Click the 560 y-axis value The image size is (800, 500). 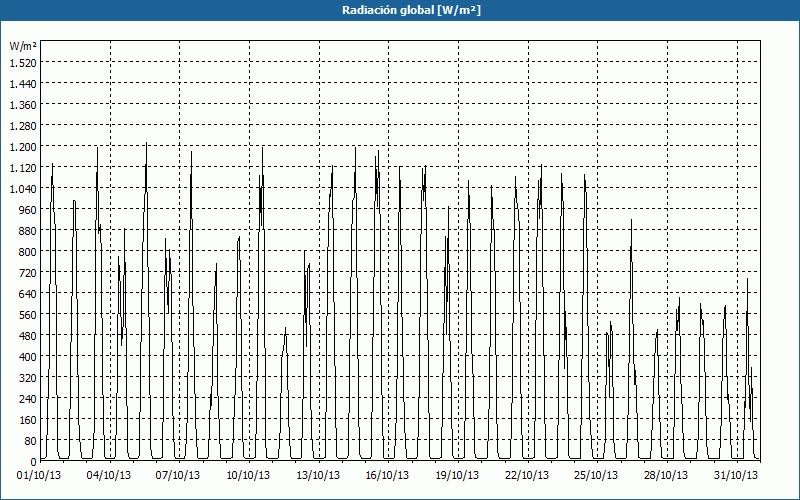28,314
